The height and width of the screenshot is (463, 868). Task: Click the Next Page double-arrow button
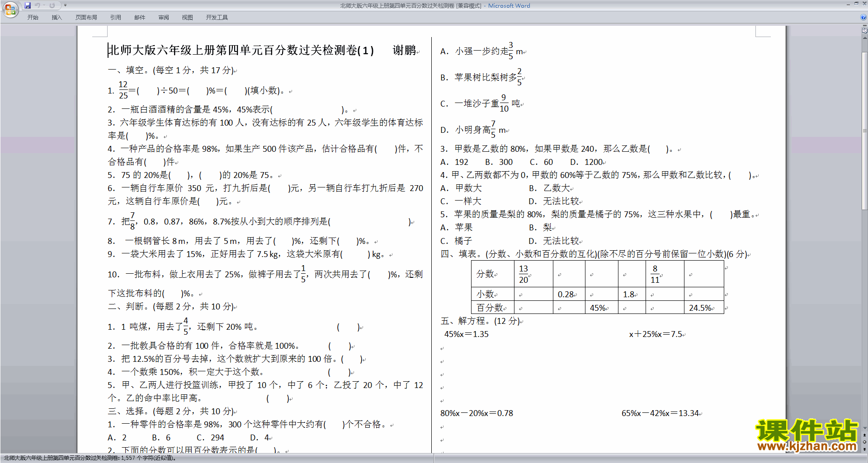(865, 449)
